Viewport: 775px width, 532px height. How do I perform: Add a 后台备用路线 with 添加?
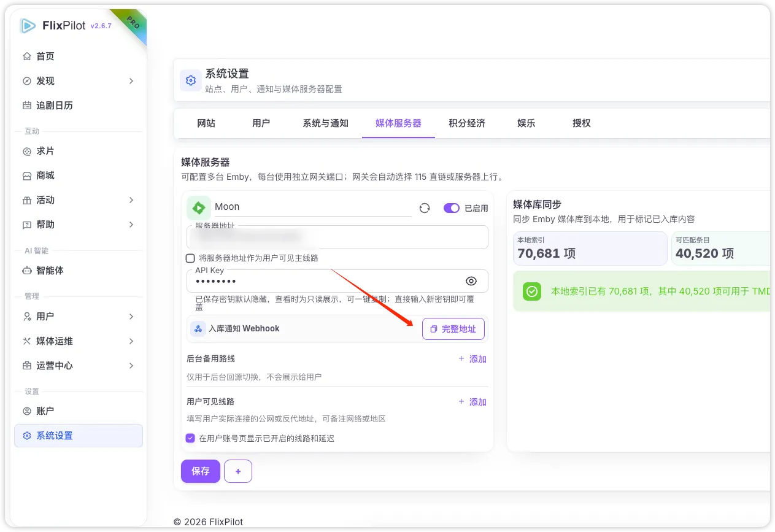pos(472,359)
